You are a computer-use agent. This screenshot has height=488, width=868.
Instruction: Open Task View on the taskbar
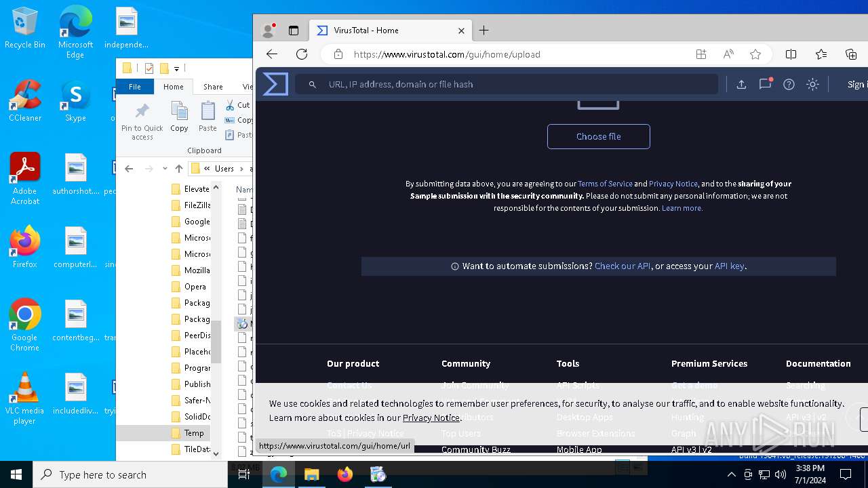[244, 474]
